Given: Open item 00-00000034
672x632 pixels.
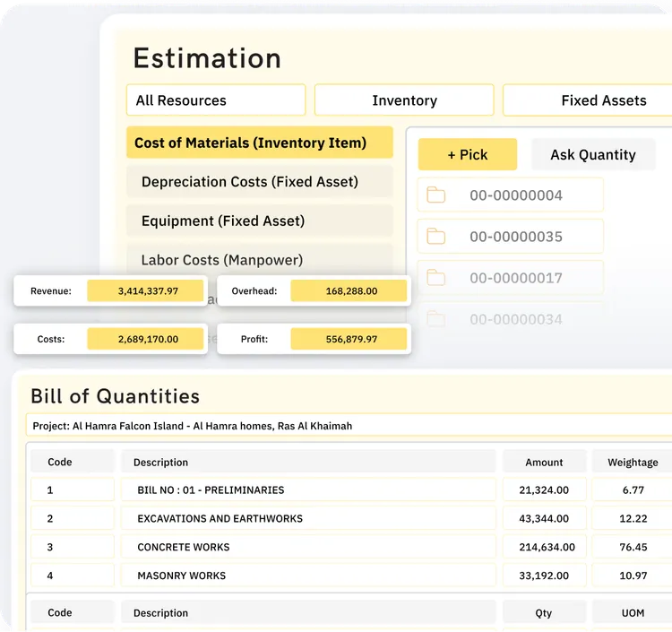Looking at the screenshot, I should click(511, 319).
